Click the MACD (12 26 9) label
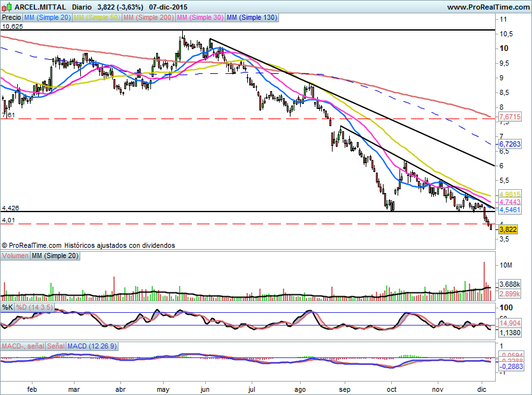The height and width of the screenshot is (395, 532). (92, 346)
